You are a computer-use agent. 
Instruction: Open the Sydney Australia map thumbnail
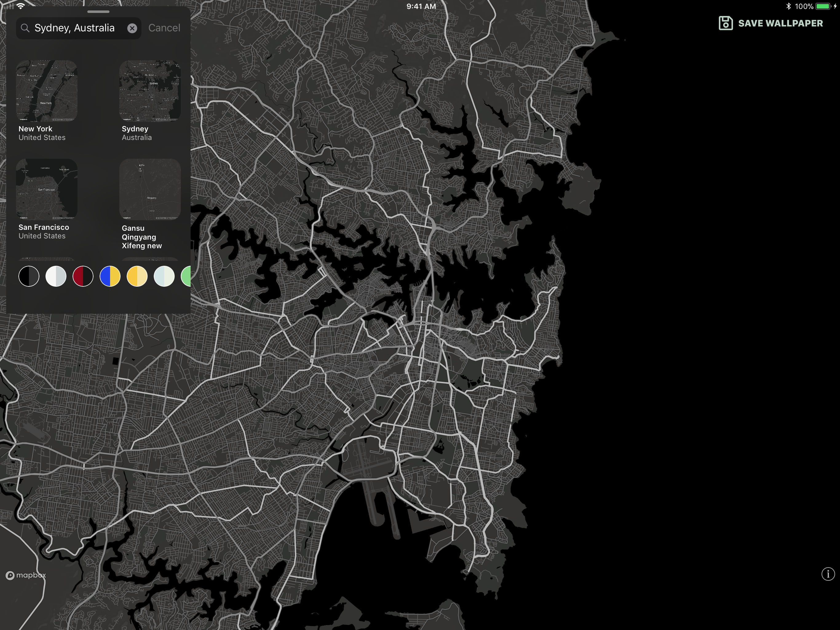150,91
